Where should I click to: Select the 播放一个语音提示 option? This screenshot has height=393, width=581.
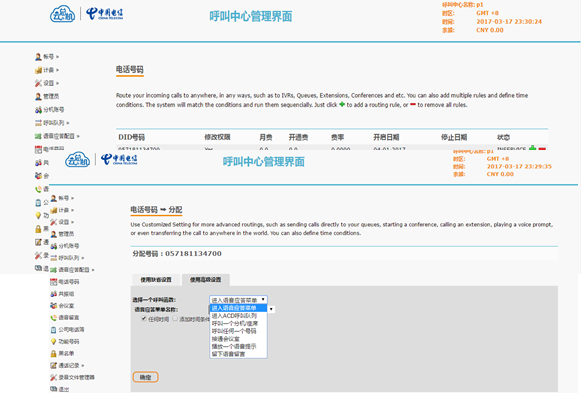238,346
